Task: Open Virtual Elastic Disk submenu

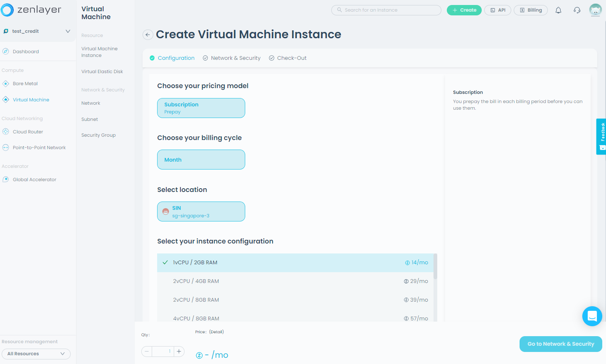Action: coord(102,71)
